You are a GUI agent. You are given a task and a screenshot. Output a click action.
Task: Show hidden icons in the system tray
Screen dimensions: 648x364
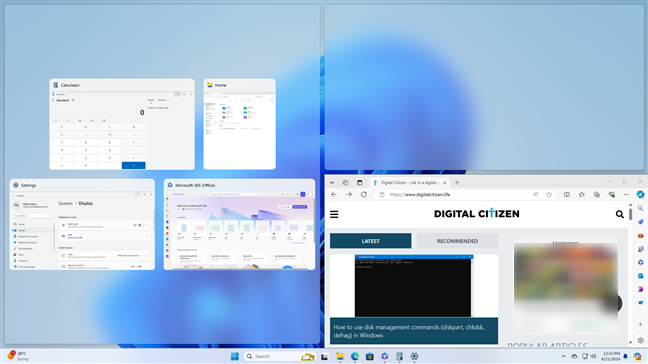563,356
